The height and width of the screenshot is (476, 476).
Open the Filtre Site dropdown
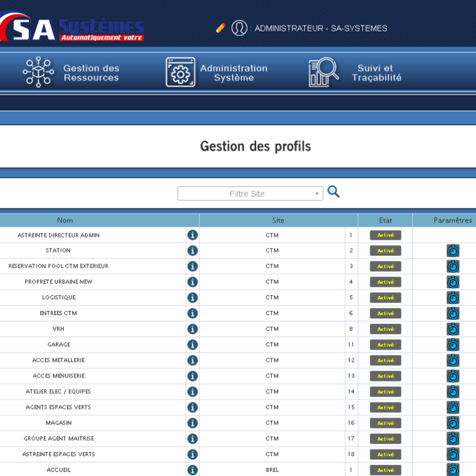[x=250, y=193]
